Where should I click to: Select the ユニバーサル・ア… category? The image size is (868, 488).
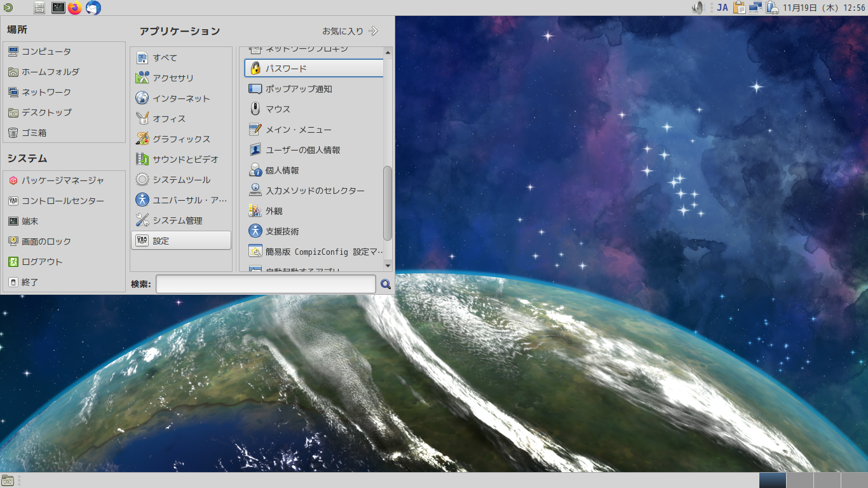coord(181,200)
